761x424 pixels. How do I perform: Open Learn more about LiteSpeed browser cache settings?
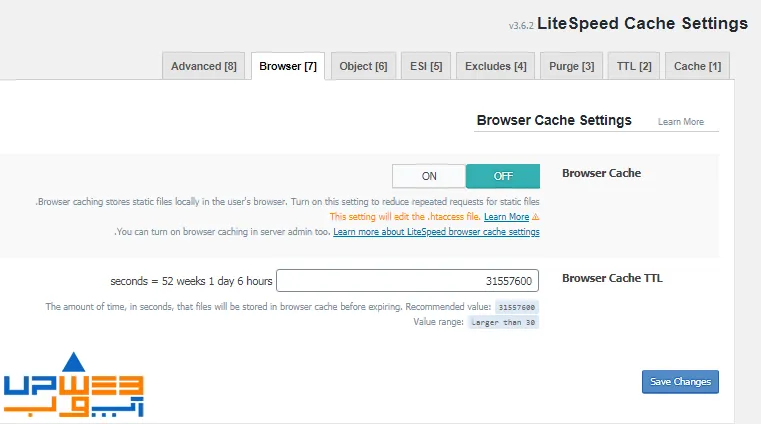436,232
